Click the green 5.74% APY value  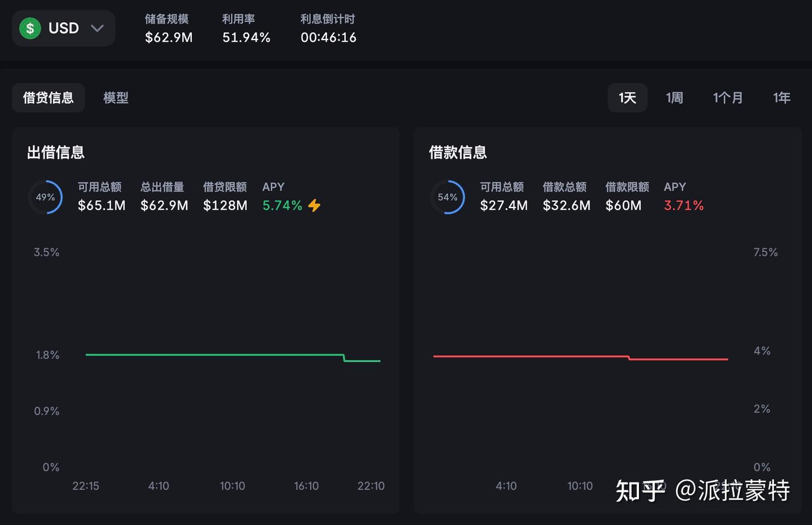[283, 205]
